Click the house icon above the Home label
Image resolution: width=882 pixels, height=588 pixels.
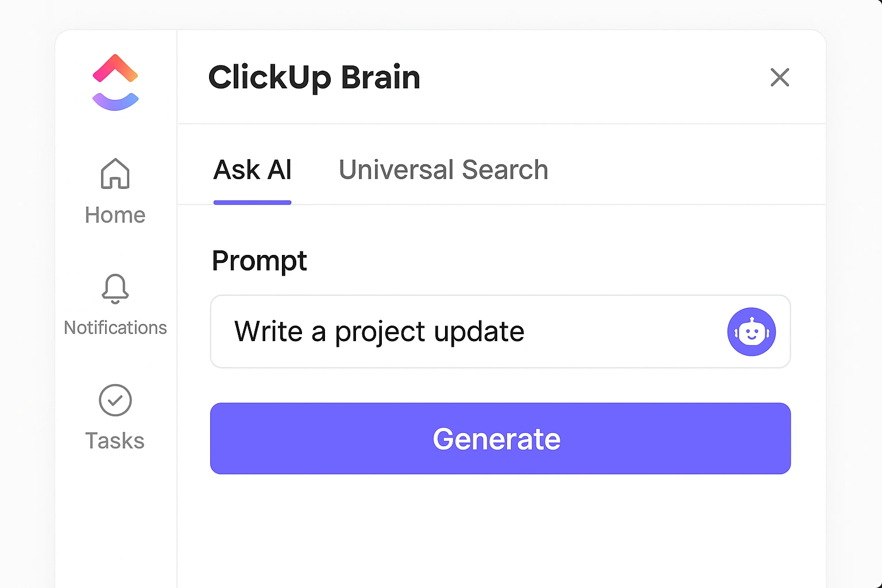[115, 174]
